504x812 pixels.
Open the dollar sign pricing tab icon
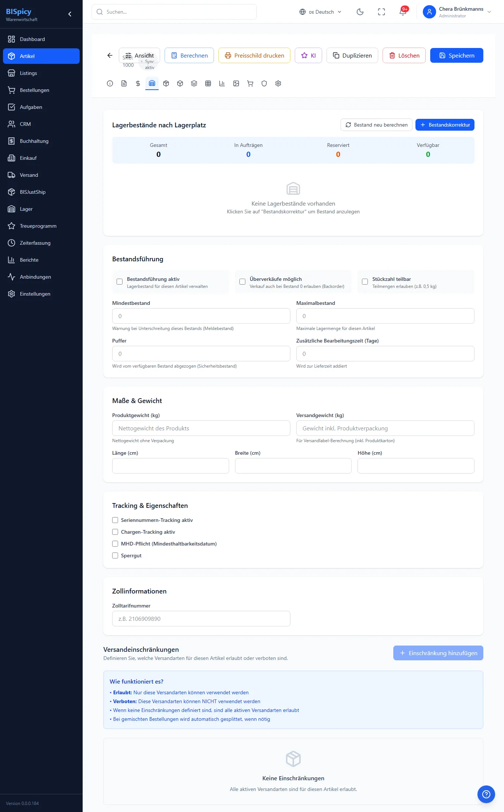(x=138, y=83)
